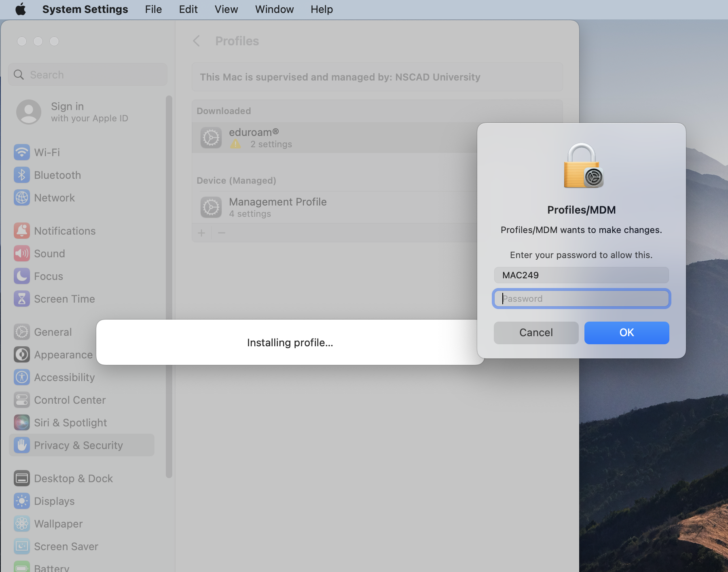Open the Apple menu

coord(21,9)
